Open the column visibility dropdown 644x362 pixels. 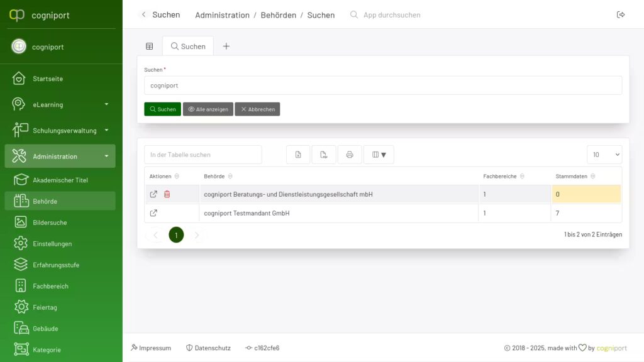pyautogui.click(x=379, y=155)
